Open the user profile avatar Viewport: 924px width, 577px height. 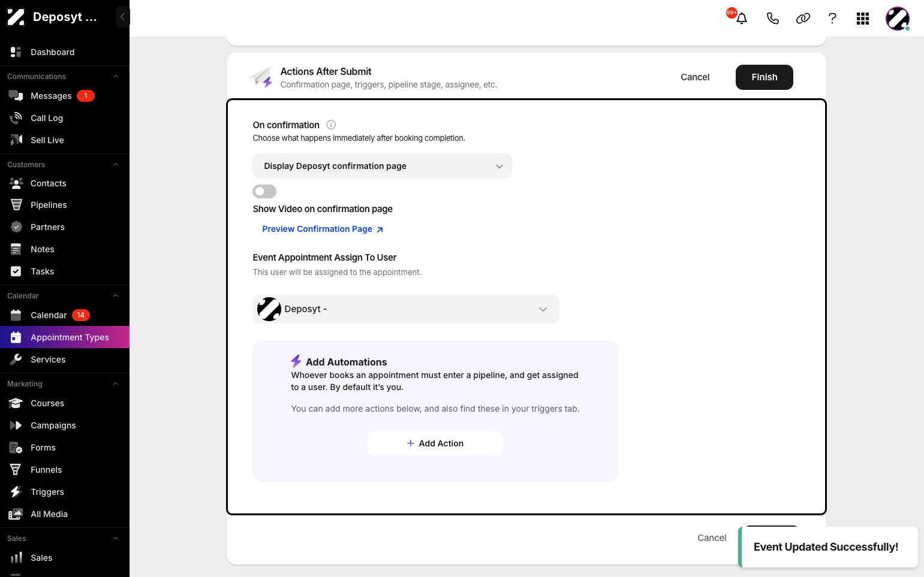[898, 19]
